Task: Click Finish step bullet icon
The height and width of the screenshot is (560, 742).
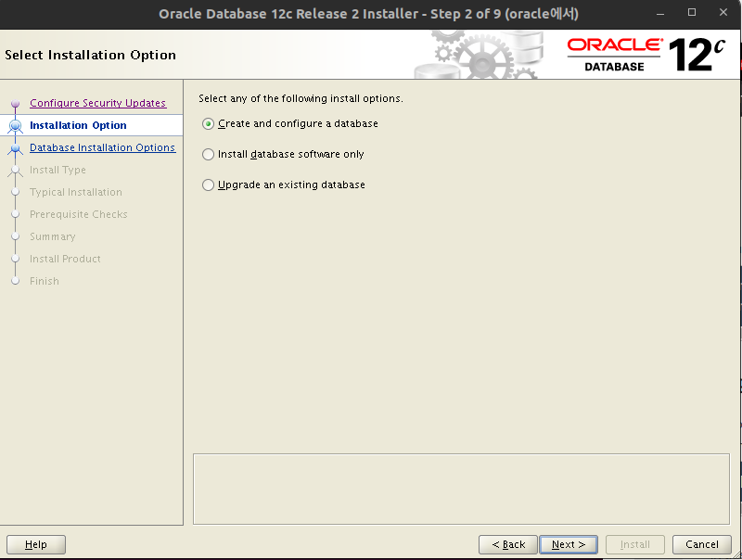Action: coord(15,281)
